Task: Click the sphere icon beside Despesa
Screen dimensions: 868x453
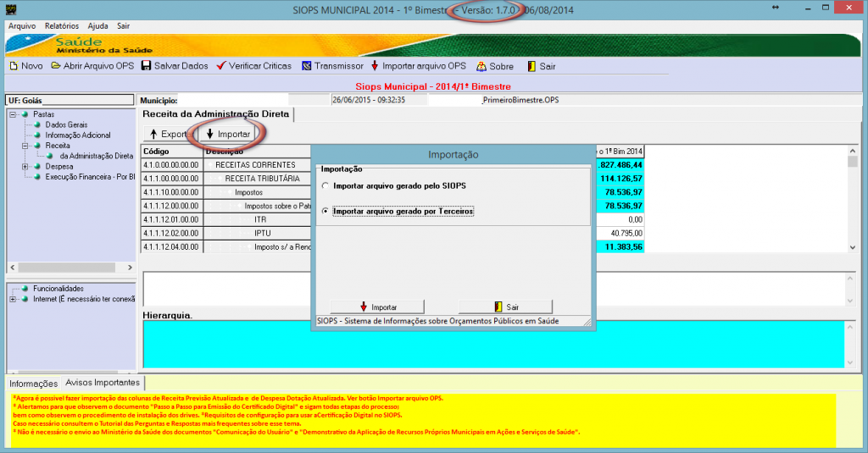Action: tap(37, 167)
